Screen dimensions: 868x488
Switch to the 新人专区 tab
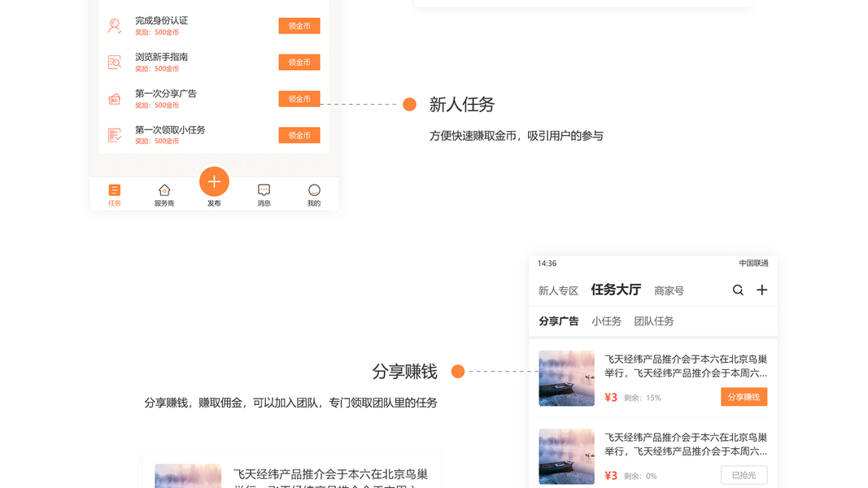558,290
